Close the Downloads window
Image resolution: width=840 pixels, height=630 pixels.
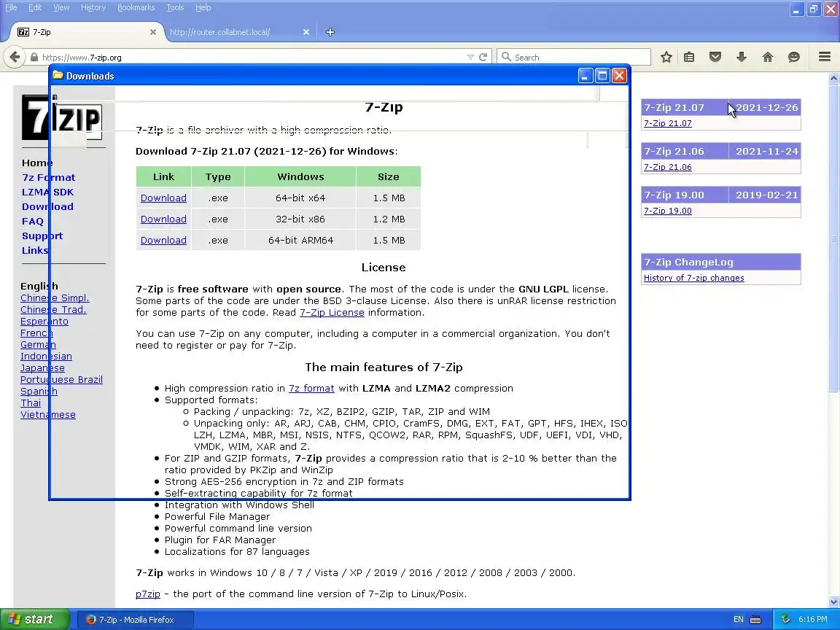[619, 76]
